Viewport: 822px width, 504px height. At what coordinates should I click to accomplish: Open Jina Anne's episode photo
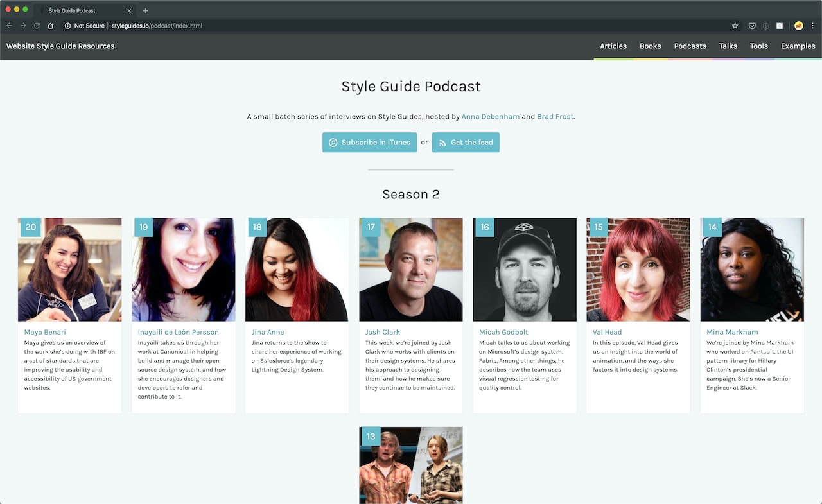(x=297, y=270)
